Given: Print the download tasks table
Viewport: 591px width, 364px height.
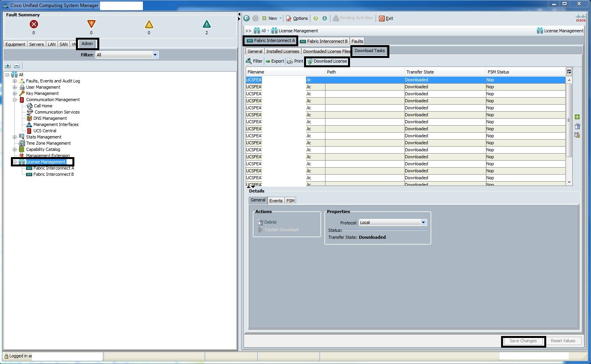Looking at the screenshot, I should pos(295,61).
